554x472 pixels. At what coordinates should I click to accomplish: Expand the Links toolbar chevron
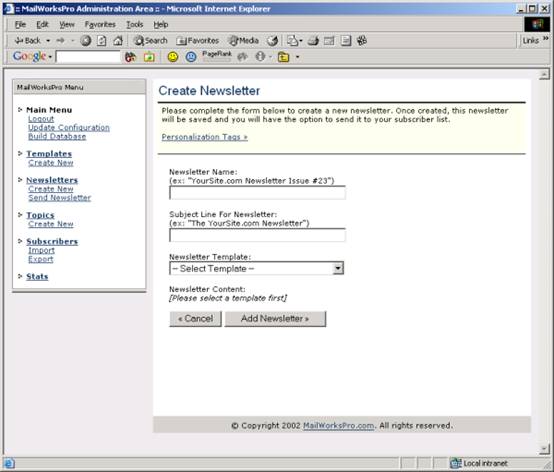pos(546,38)
